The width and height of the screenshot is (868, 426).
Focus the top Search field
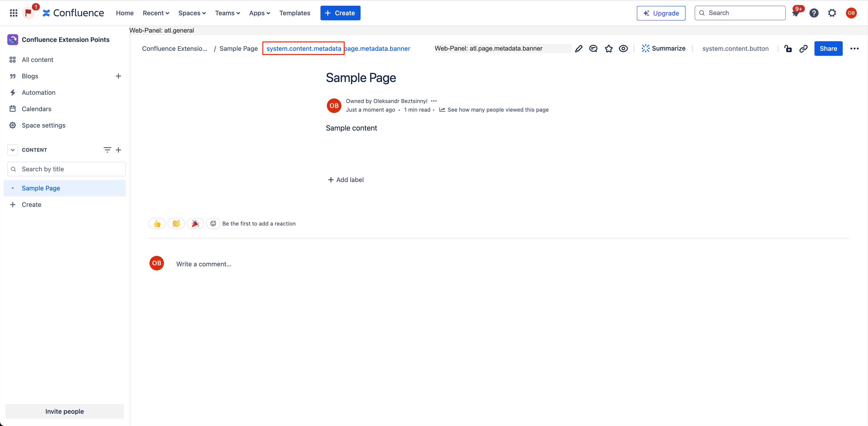click(740, 13)
